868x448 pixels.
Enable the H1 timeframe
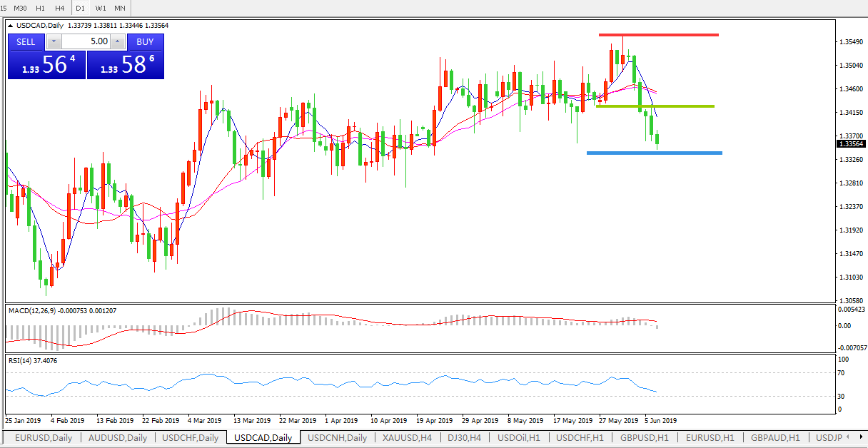tap(40, 8)
